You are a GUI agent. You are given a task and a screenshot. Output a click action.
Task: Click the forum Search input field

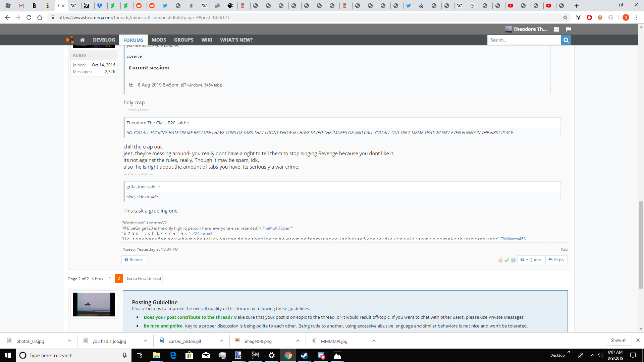click(524, 40)
